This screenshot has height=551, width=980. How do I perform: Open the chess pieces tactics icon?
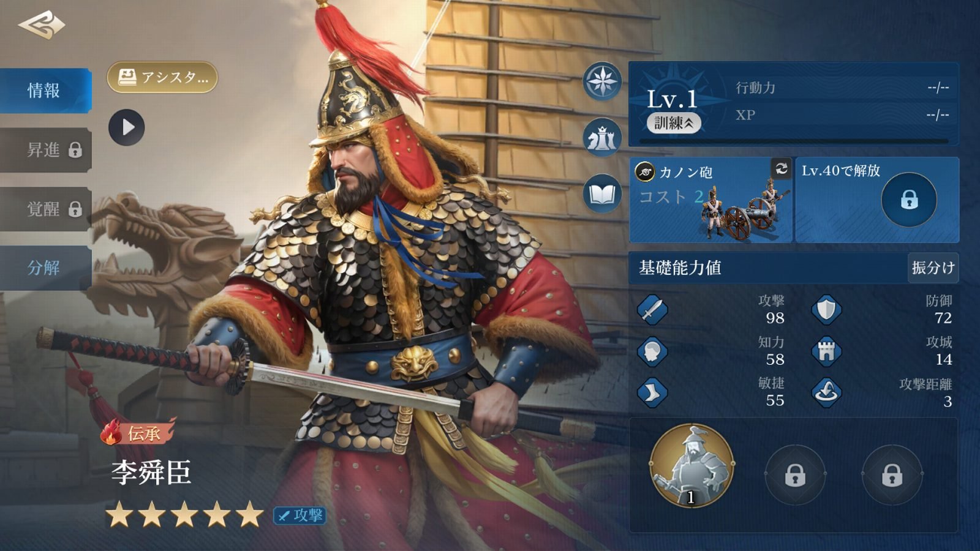click(x=602, y=138)
